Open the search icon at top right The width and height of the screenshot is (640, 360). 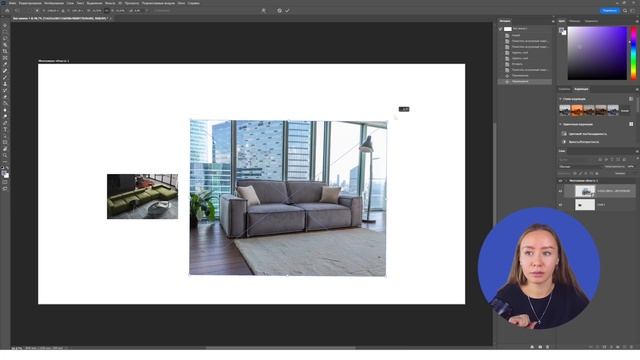pos(625,11)
